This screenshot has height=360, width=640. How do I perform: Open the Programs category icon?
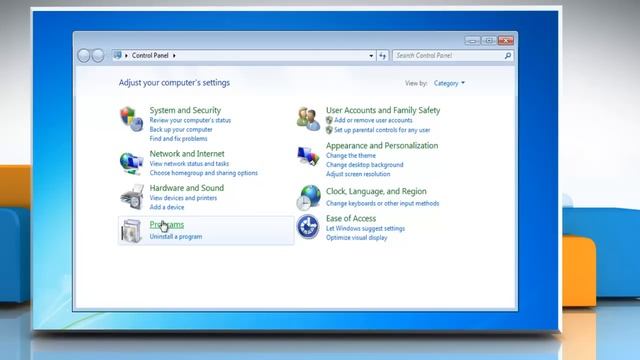click(132, 231)
